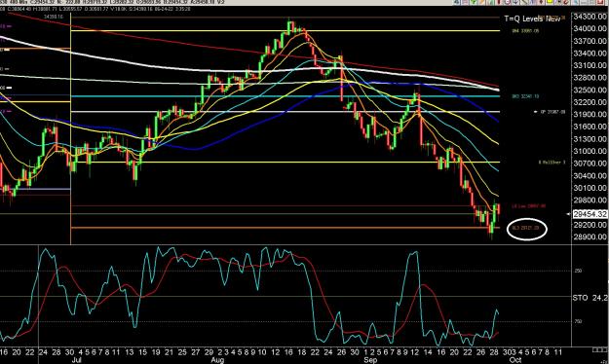Click date label '25' on the time axis

pyautogui.click(x=182, y=352)
